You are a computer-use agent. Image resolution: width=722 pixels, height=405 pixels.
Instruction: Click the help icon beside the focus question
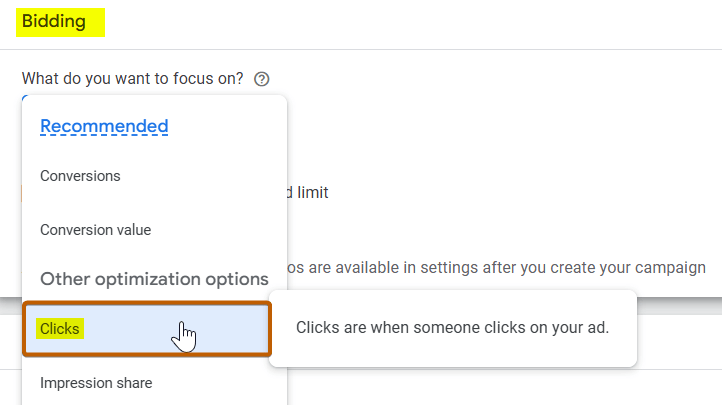point(262,79)
